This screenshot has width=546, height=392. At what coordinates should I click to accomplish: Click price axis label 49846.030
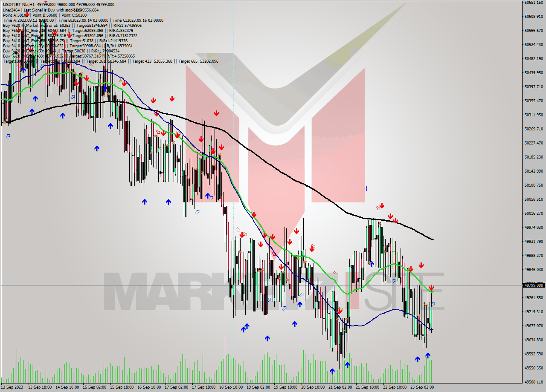click(534, 269)
